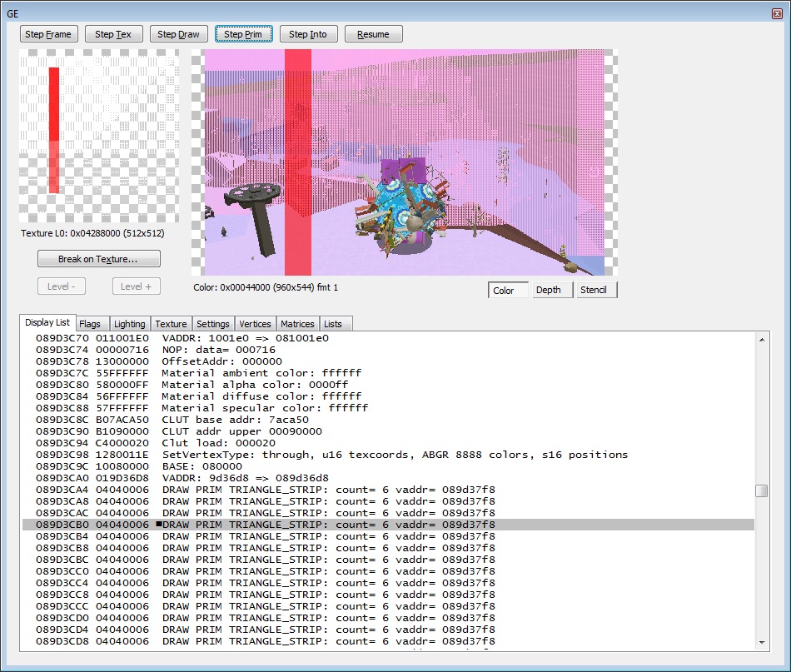Select the Material specular color row
Viewport: 791px width, 672px height.
389,408
